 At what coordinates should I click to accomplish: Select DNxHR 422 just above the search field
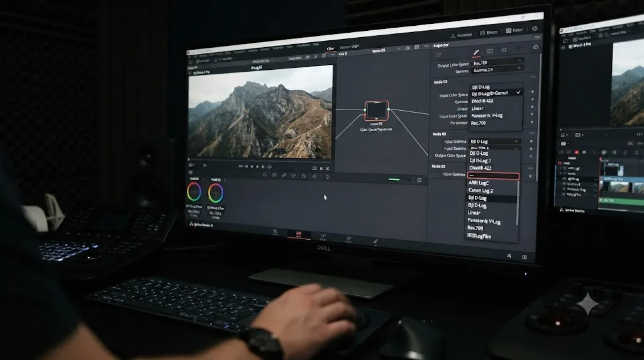pos(480,168)
